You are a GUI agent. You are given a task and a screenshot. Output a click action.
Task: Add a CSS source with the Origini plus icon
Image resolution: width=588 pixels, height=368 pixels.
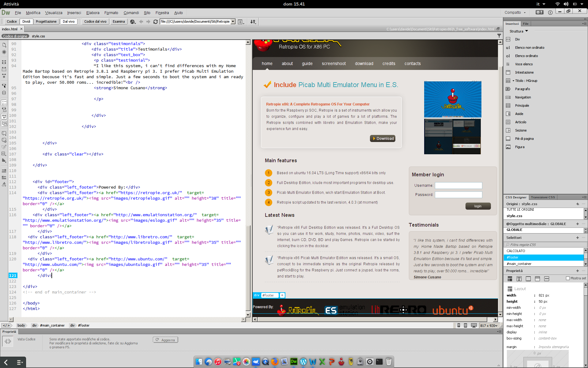coord(578,204)
